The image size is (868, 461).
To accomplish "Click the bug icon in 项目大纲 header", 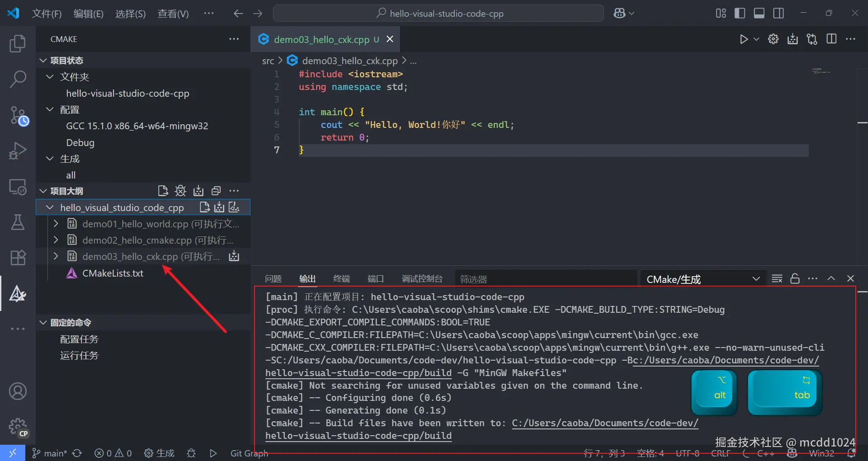I will 180,191.
